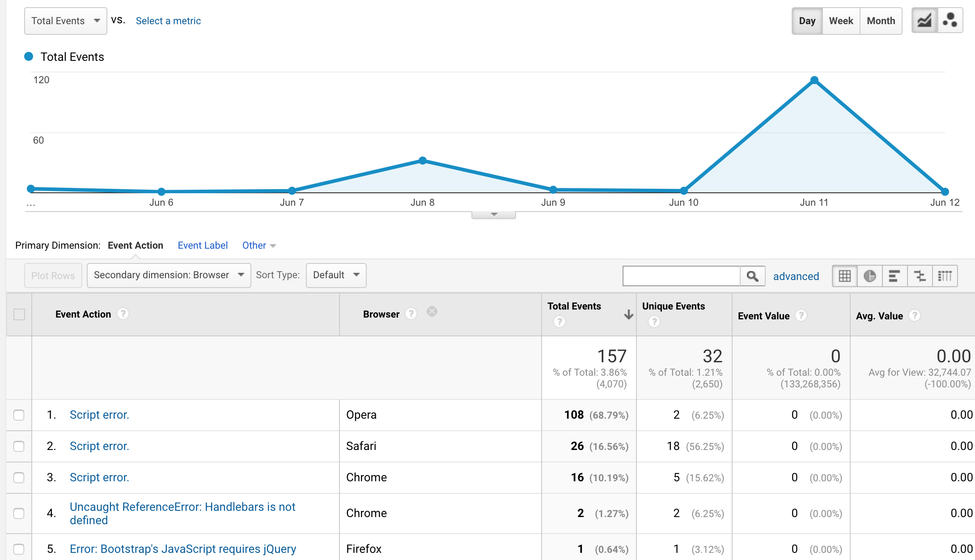Check the Opera Script error row
The width and height of the screenshot is (975, 560).
19,415
